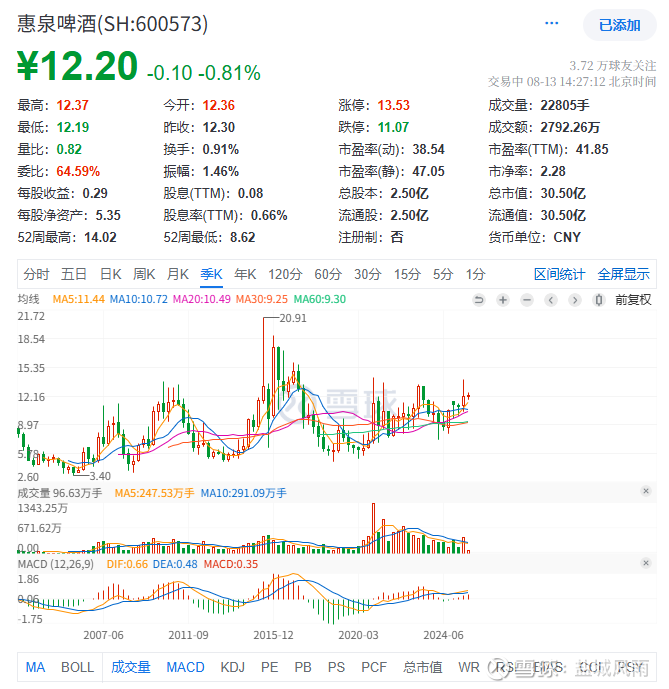This screenshot has width=669, height=689.
Task: Click the current price ¥12.20
Action: tap(77, 66)
